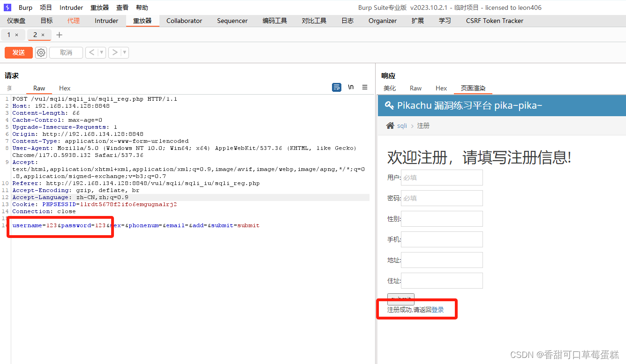Click the 性别 input field

442,219
